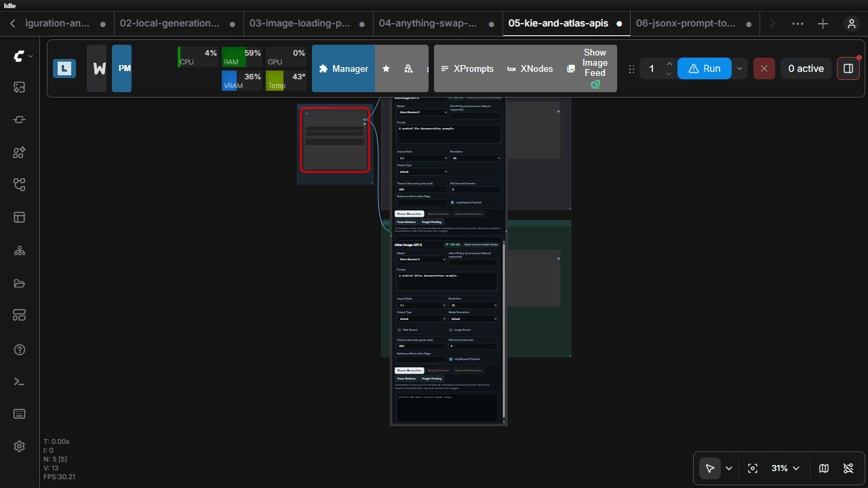Viewport: 868px width, 488px height.
Task: Expand the cursor tool mode chevron
Action: (729, 468)
